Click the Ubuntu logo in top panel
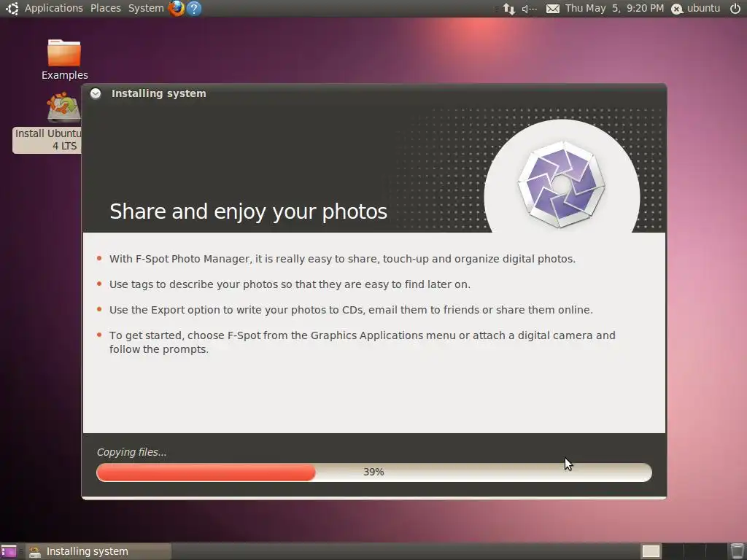 tap(12, 8)
